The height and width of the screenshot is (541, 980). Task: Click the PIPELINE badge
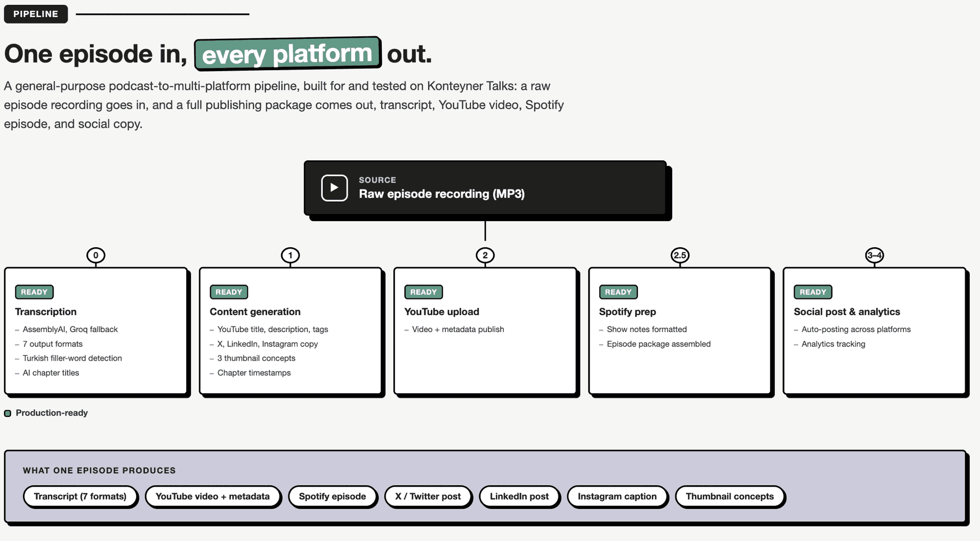[36, 14]
